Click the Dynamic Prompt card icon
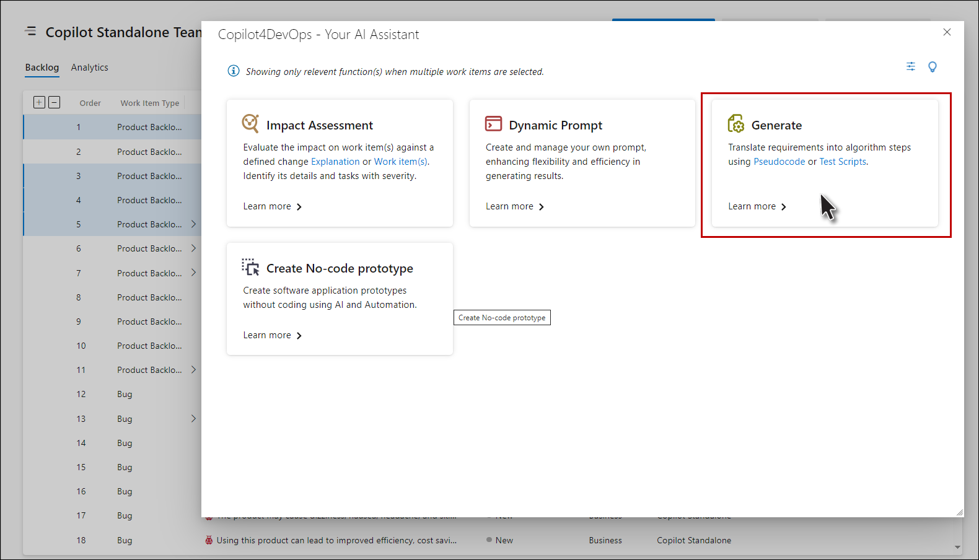 pyautogui.click(x=493, y=124)
